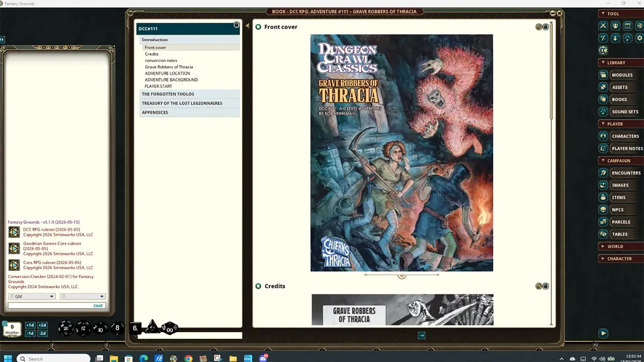
Task: Click the +1d dice modifier button
Action: 30,325
